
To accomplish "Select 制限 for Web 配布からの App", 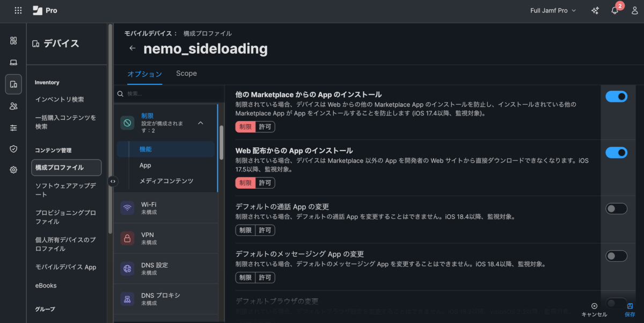I will coord(245,183).
